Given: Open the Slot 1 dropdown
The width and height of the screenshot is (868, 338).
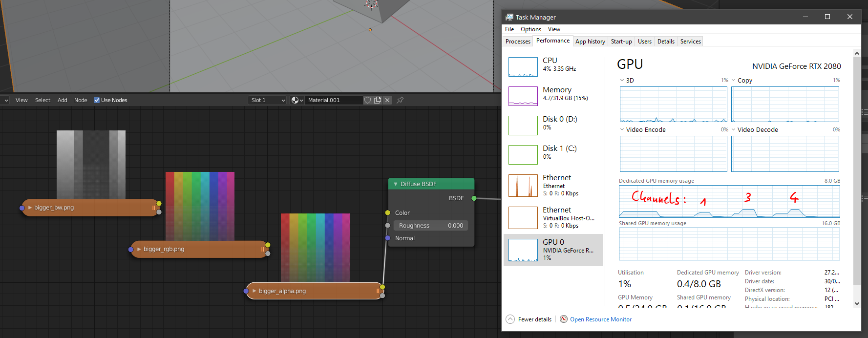Looking at the screenshot, I should [x=268, y=100].
